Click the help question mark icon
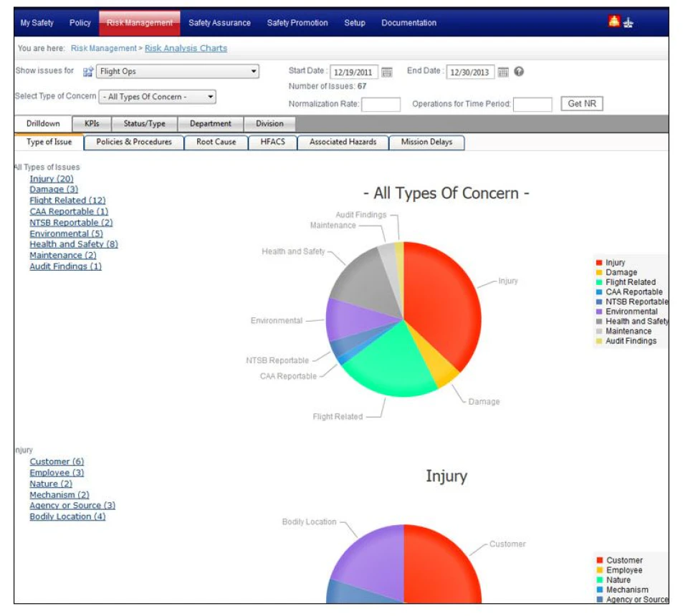This screenshot has height=616, width=688. (x=517, y=72)
